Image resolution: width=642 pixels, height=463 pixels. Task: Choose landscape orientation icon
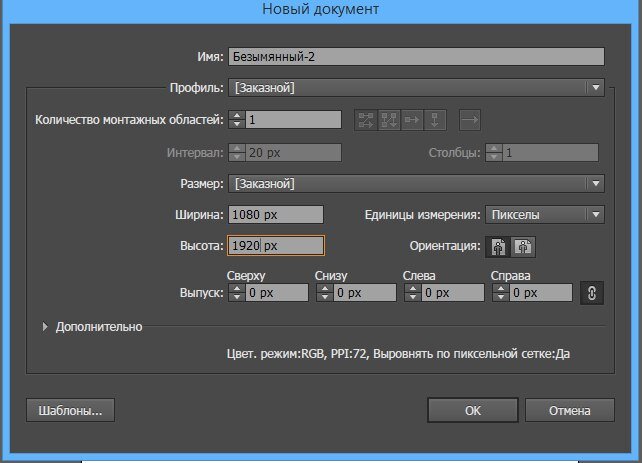(523, 247)
